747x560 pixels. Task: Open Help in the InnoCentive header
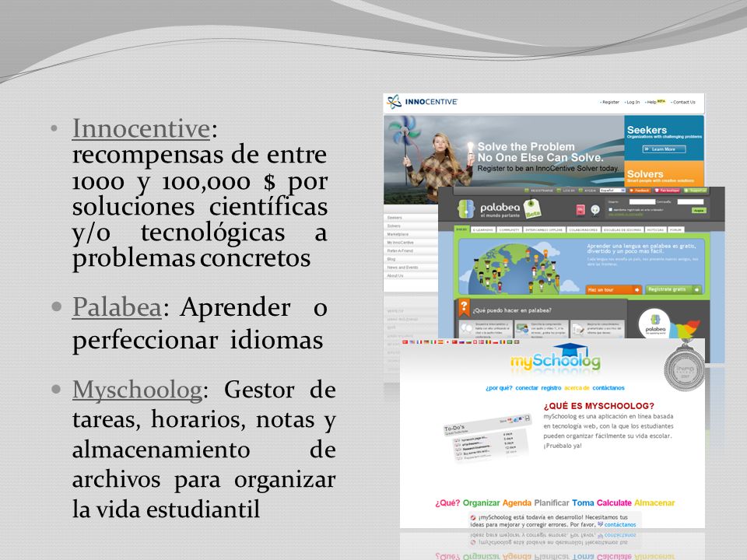(x=651, y=102)
